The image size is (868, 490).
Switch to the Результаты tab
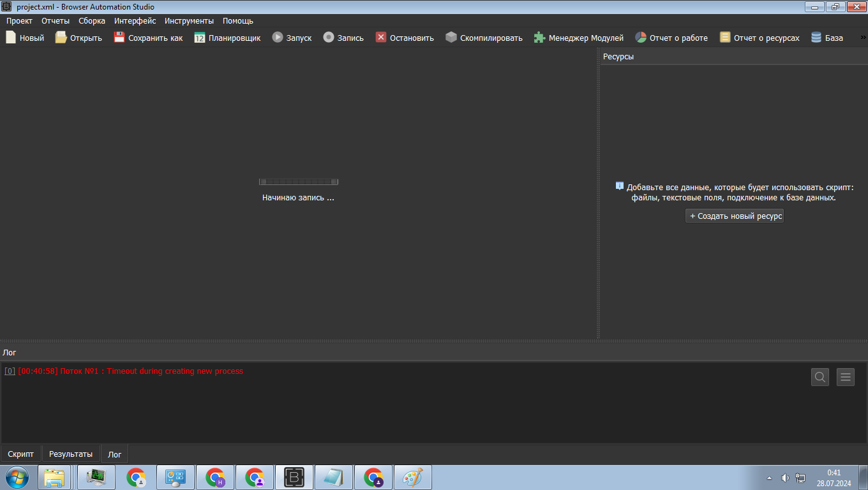coord(71,454)
